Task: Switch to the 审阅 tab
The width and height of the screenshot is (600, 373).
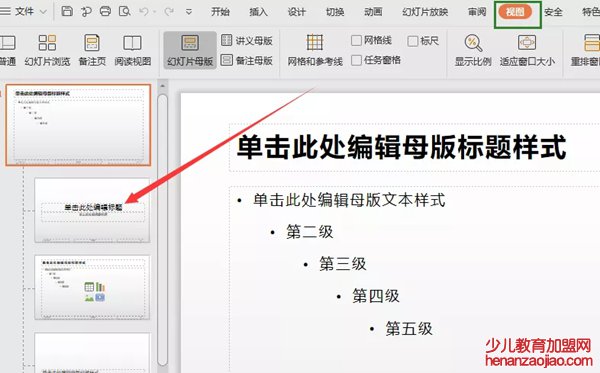Action: point(477,12)
